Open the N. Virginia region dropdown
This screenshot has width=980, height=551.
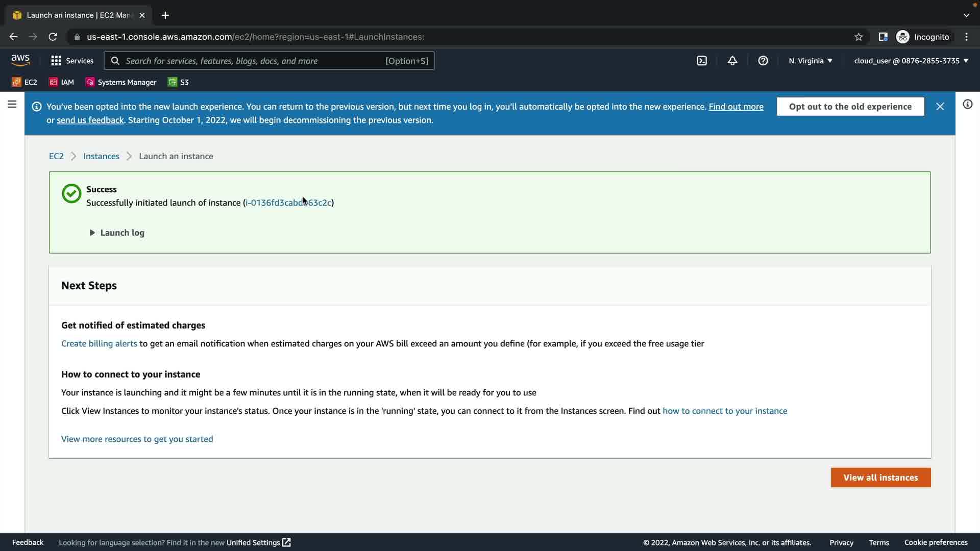810,61
